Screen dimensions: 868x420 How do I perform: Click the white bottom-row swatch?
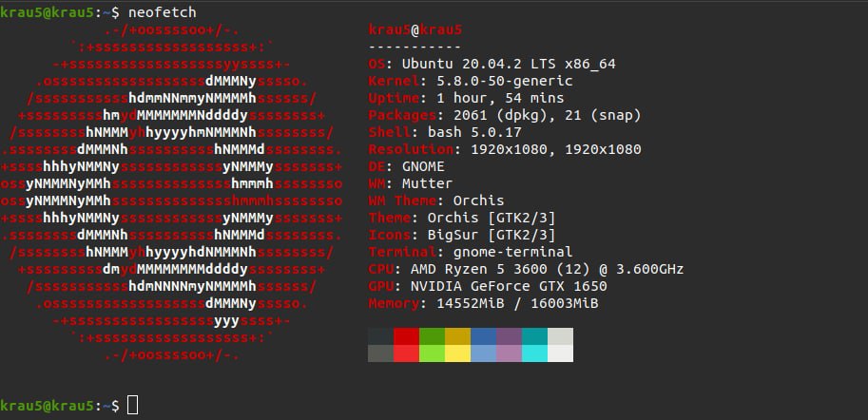tap(561, 353)
